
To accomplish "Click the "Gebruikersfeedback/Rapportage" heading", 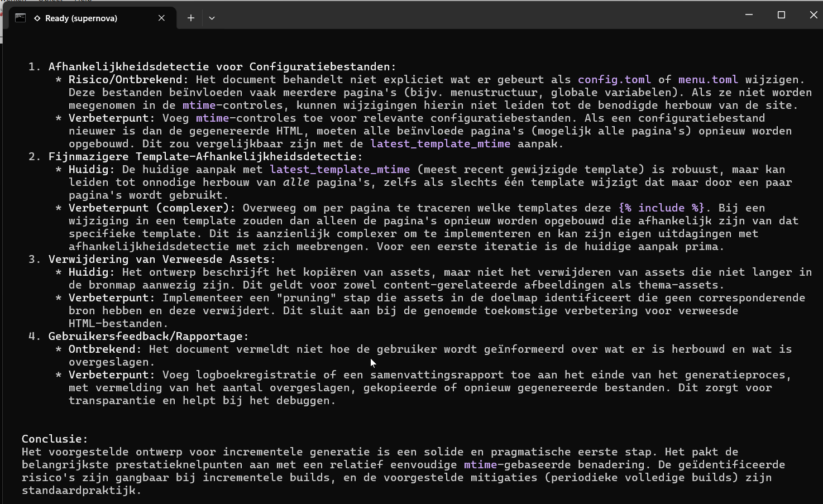I will (148, 337).
